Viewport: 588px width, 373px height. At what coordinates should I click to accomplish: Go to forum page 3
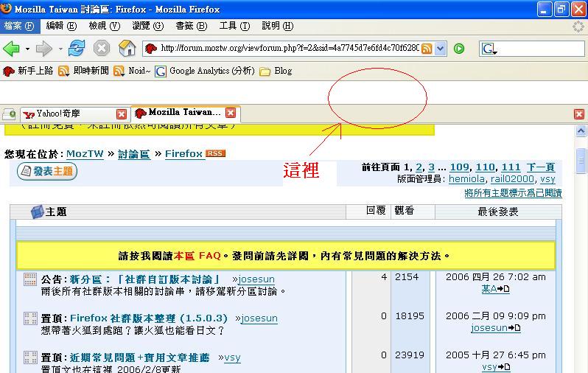432,167
